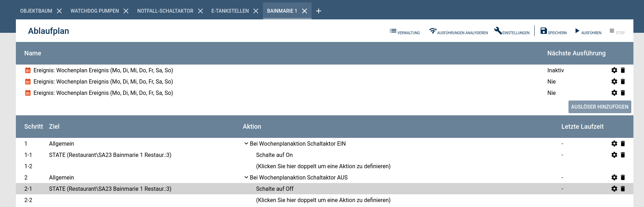Select step 1-2 action placeholder row
This screenshot has width=644, height=207.
point(323,166)
